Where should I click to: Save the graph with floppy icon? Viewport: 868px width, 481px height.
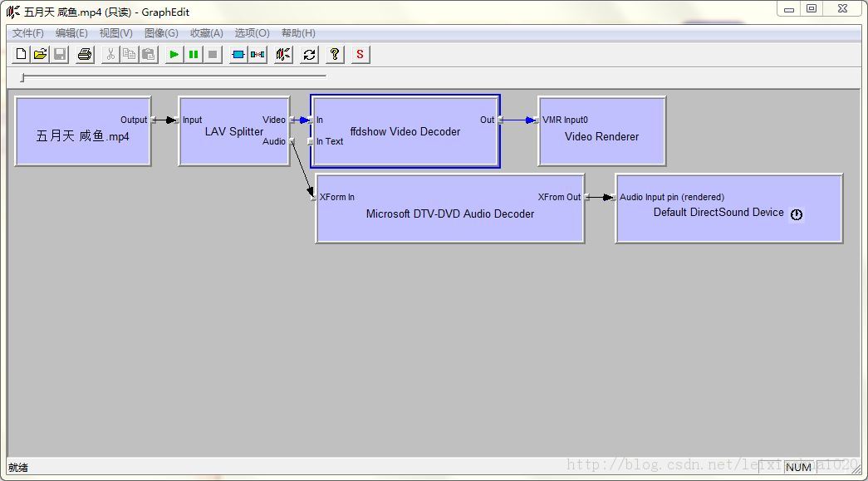[60, 54]
